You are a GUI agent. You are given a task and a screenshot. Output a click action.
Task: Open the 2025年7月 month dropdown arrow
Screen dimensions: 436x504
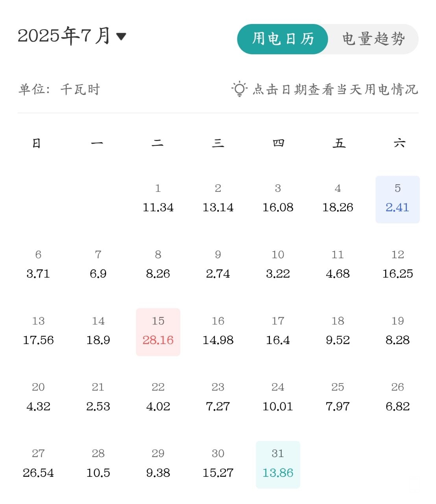pos(121,37)
